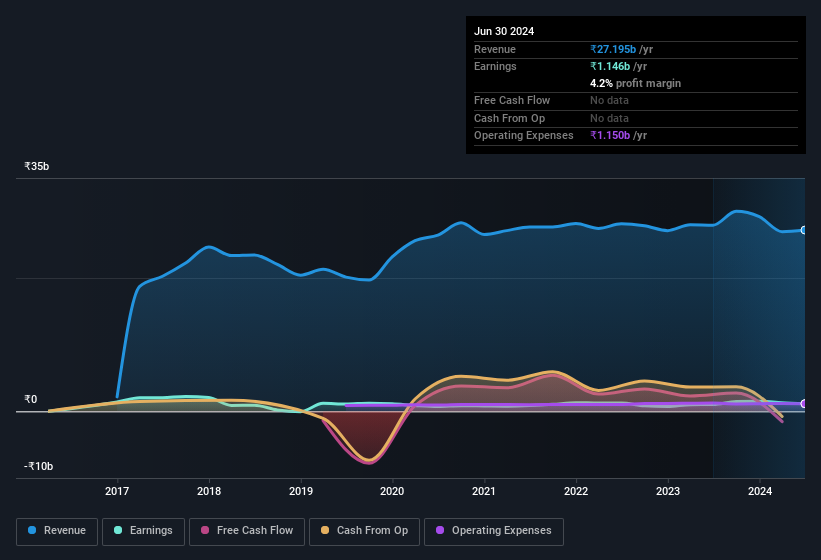Click the -₹10b y-axis label

pos(38,466)
